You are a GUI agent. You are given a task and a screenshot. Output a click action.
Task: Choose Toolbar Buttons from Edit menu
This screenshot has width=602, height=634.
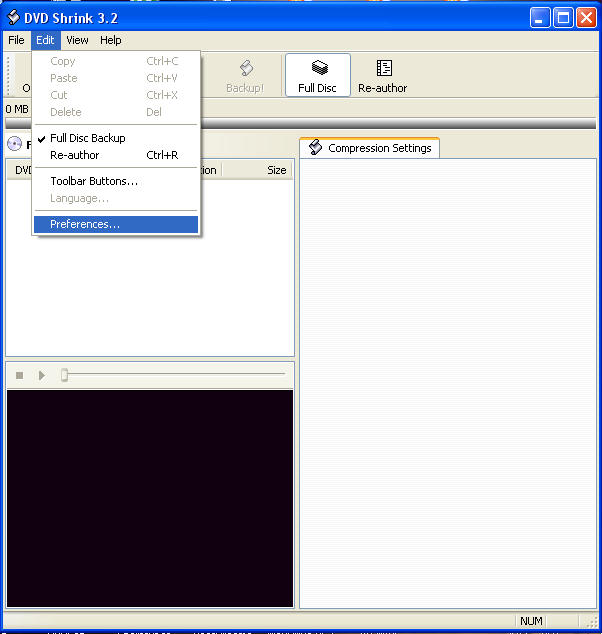click(116, 181)
